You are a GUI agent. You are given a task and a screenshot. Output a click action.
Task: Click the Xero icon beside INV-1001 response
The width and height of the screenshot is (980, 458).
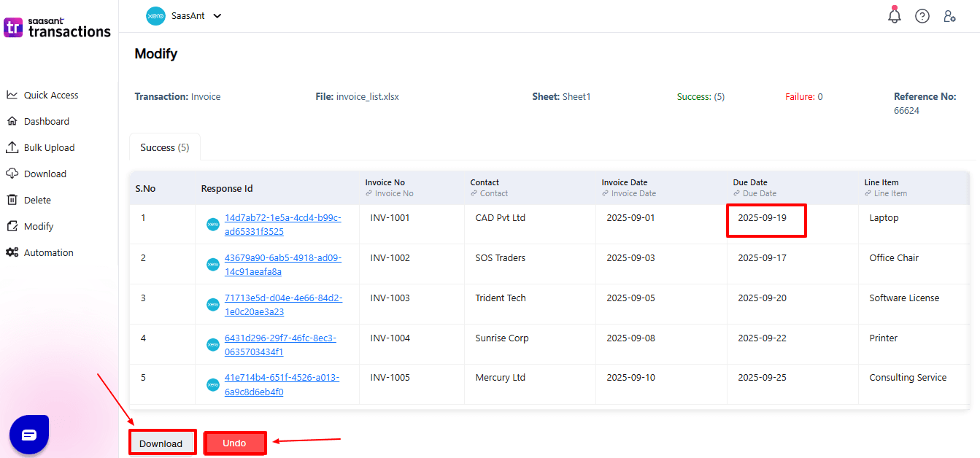coord(213,225)
